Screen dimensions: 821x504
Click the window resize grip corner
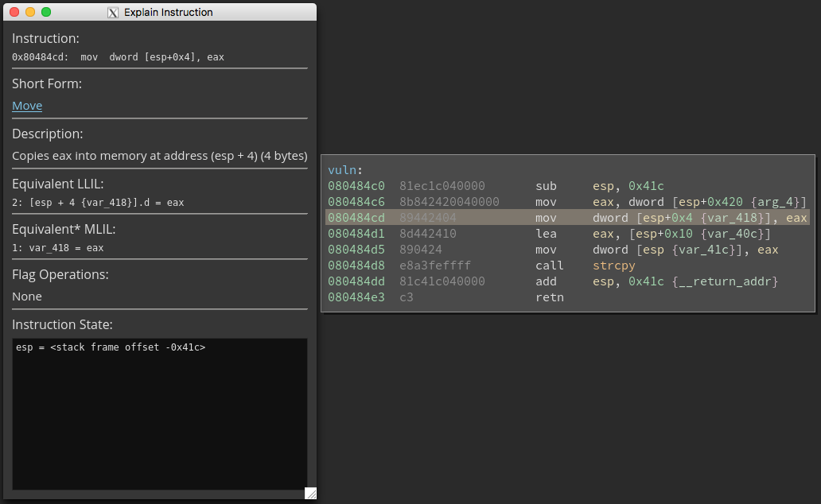pos(310,493)
